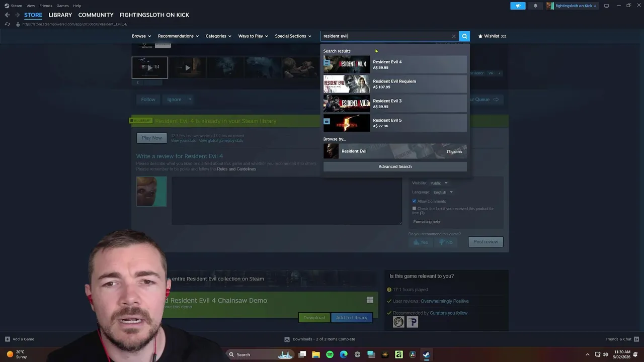Open the Special Sections dropdown
Viewport: 644px width, 362px height.
tap(293, 36)
